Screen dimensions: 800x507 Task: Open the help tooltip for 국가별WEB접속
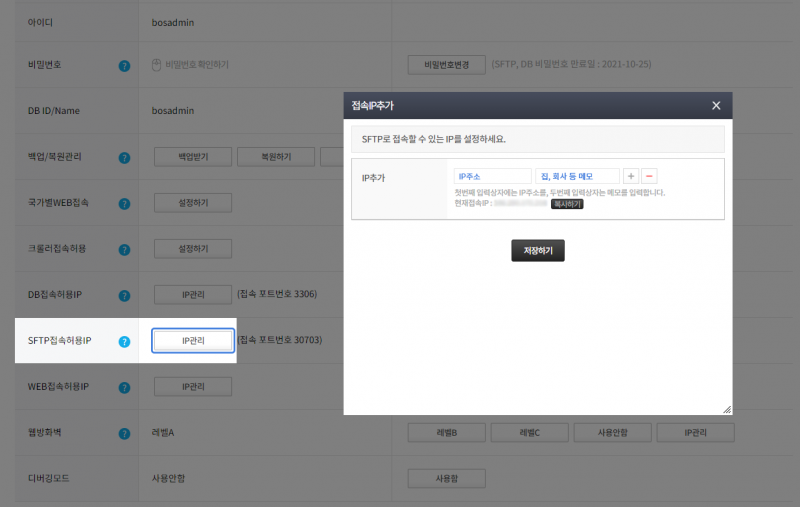pyautogui.click(x=124, y=204)
